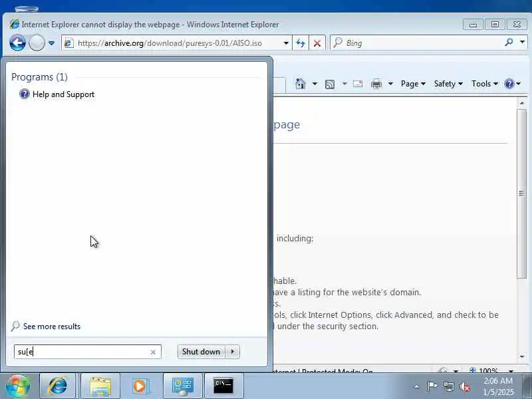
Task: Open the Feeds dropdown arrow
Action: (x=344, y=84)
